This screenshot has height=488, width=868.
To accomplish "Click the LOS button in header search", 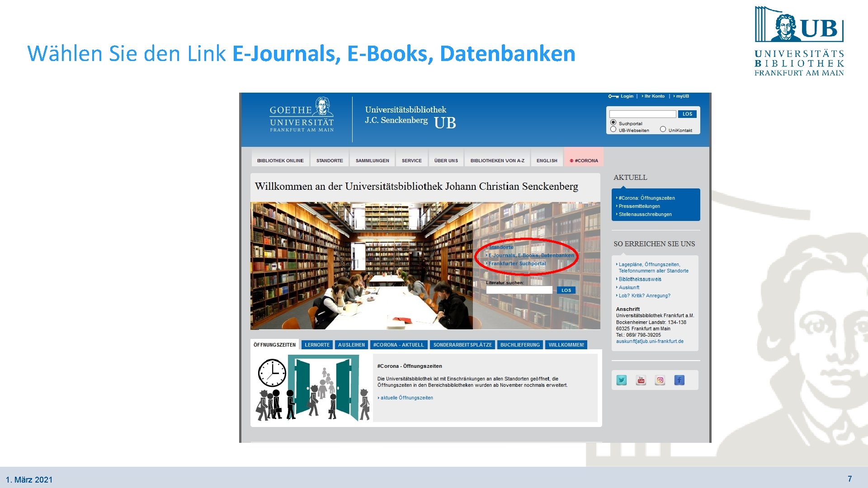I will (687, 114).
